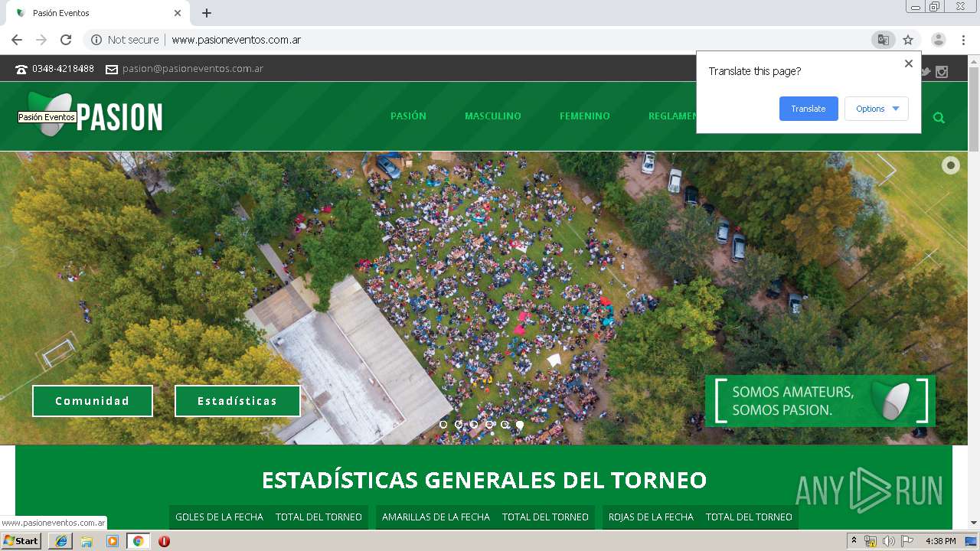Select the third slider pagination dot
The height and width of the screenshot is (551, 980).
(474, 424)
